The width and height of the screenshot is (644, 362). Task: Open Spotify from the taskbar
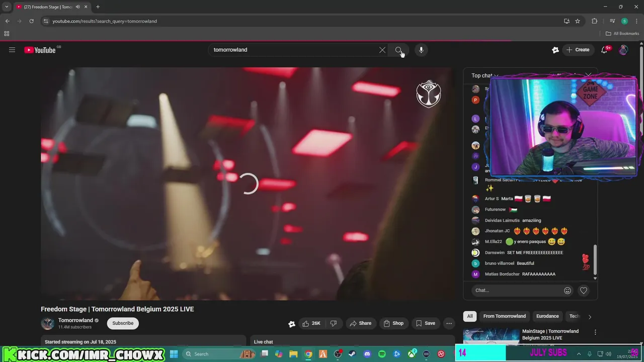(x=382, y=354)
